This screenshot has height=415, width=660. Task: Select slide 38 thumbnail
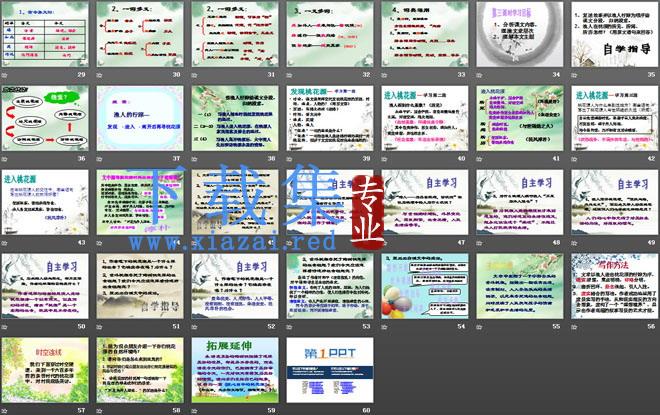click(235, 118)
